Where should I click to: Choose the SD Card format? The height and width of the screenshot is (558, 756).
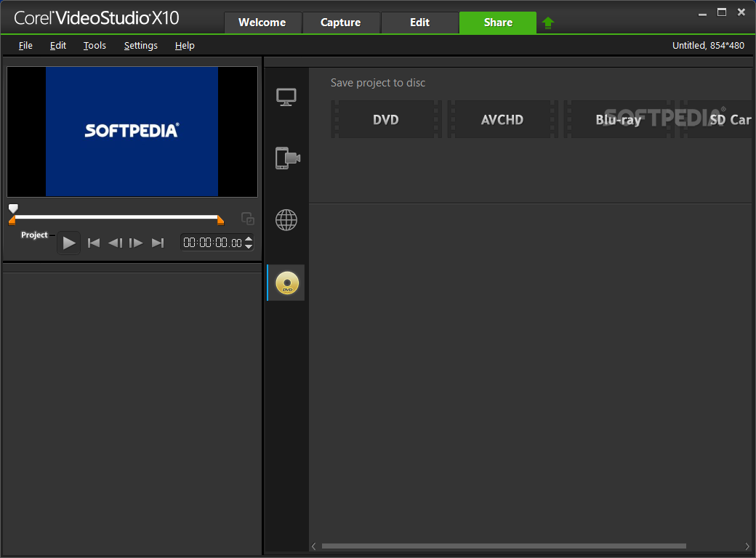tap(717, 119)
